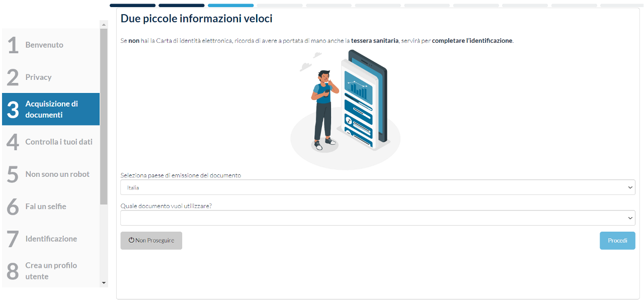This screenshot has height=302, width=644.
Task: Click the large number 5 step icon
Action: [13, 174]
